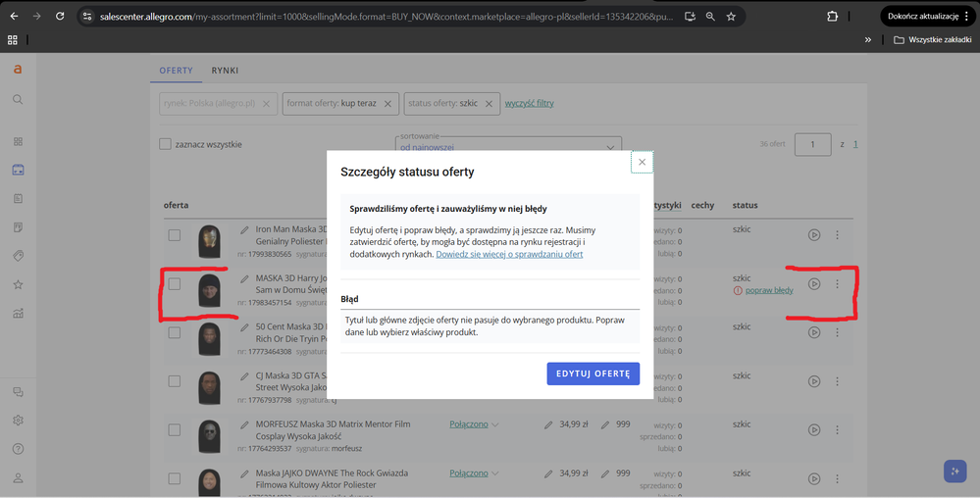
Task: Bookmark this page with the star icon
Action: point(731,17)
